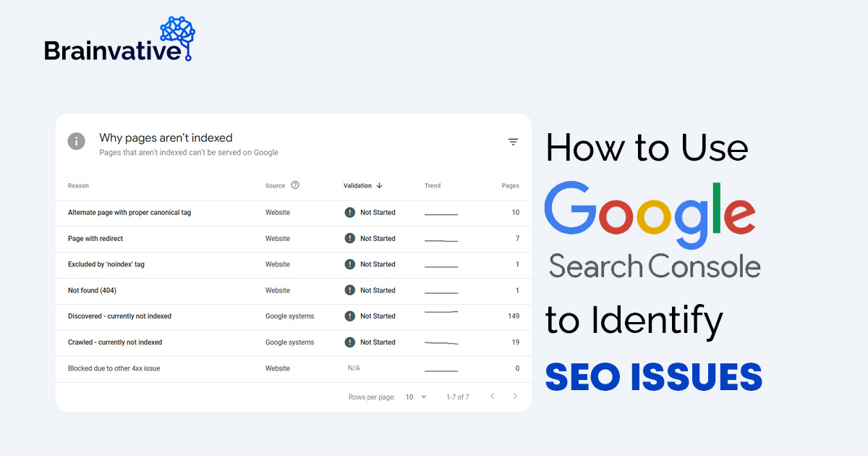
Task: Open the filter icon in the indexing panel
Action: pos(513,142)
